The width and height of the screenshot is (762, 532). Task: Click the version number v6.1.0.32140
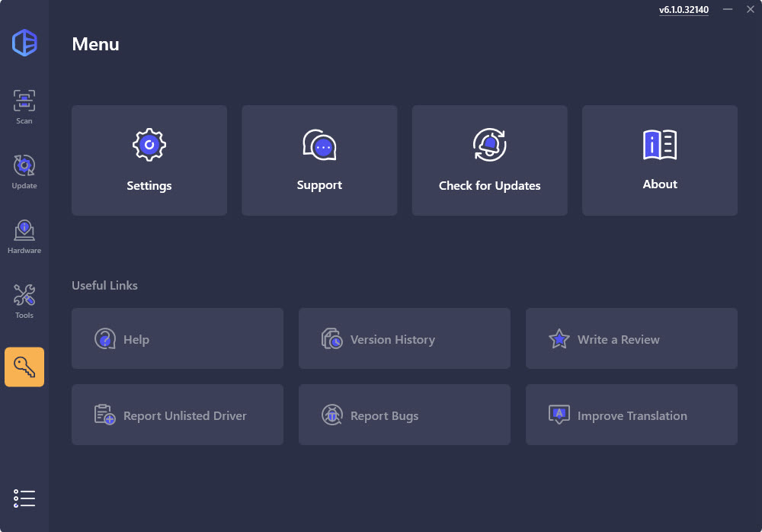[684, 10]
